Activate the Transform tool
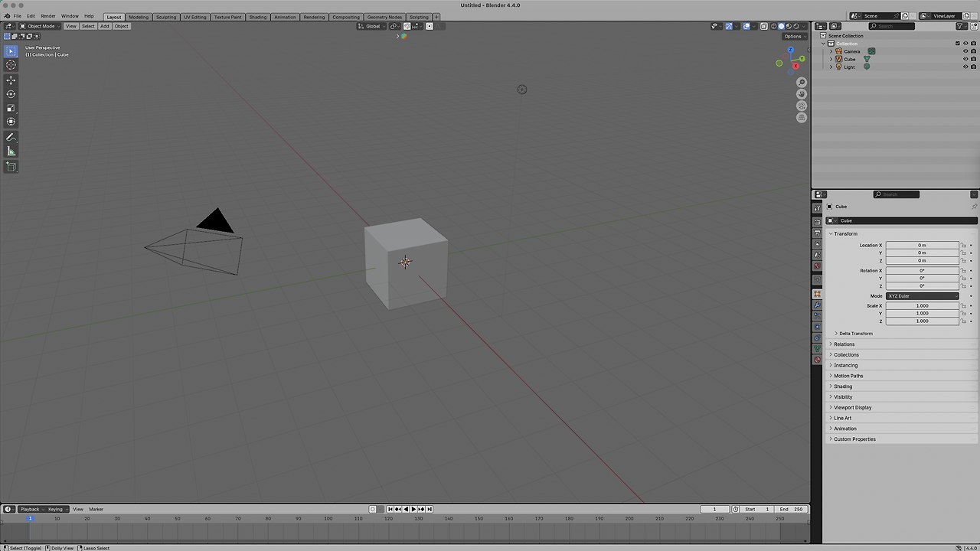The width and height of the screenshot is (980, 551). 11,122
